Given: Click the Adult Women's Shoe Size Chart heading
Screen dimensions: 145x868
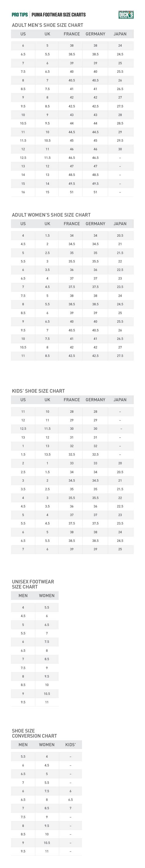Looking at the screenshot, I should (x=51, y=215).
